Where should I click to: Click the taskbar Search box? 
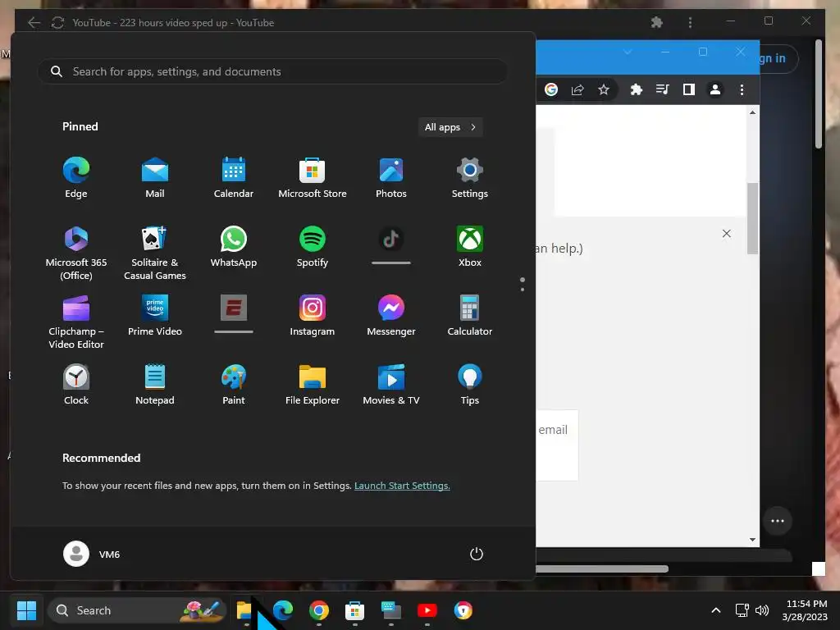pos(137,610)
